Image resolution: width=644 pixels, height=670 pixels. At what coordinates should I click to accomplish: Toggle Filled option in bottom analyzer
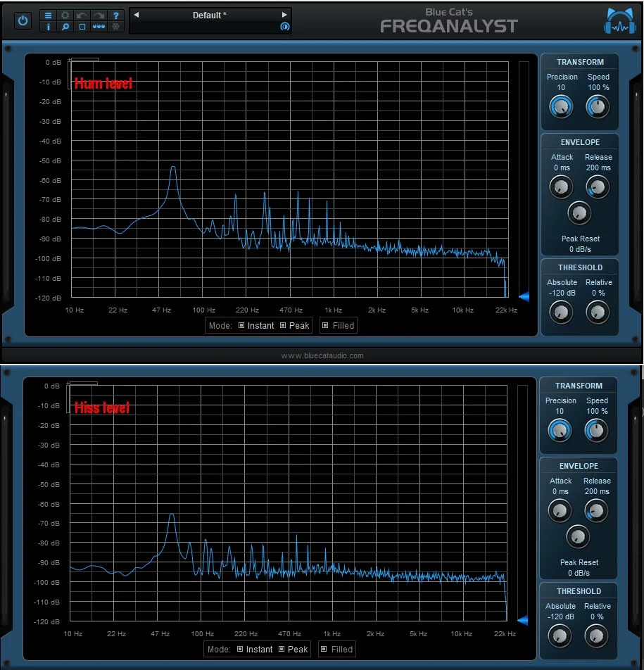[x=336, y=650]
